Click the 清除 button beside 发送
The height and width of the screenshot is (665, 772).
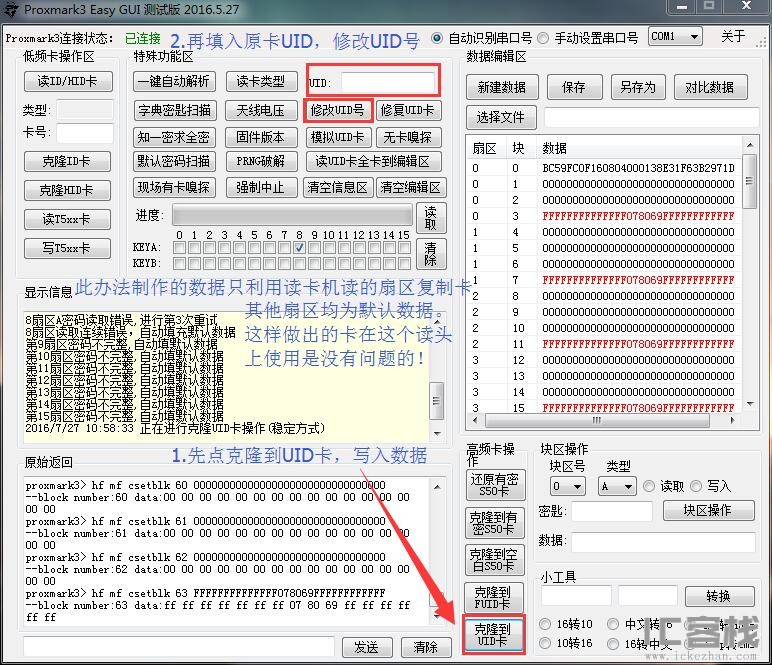[x=426, y=647]
